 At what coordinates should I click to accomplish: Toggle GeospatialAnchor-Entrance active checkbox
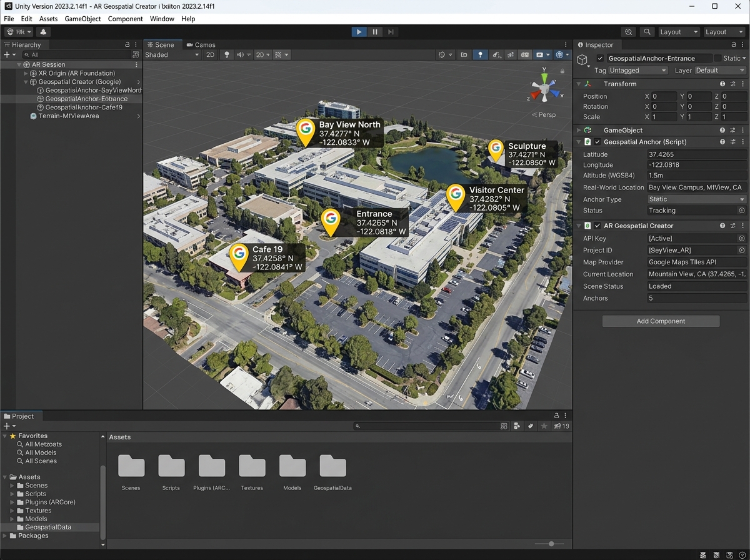click(601, 58)
